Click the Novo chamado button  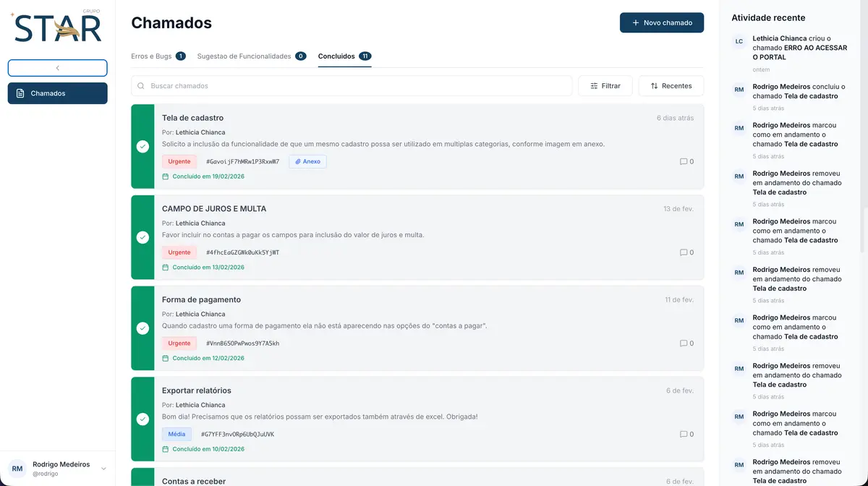(x=661, y=23)
